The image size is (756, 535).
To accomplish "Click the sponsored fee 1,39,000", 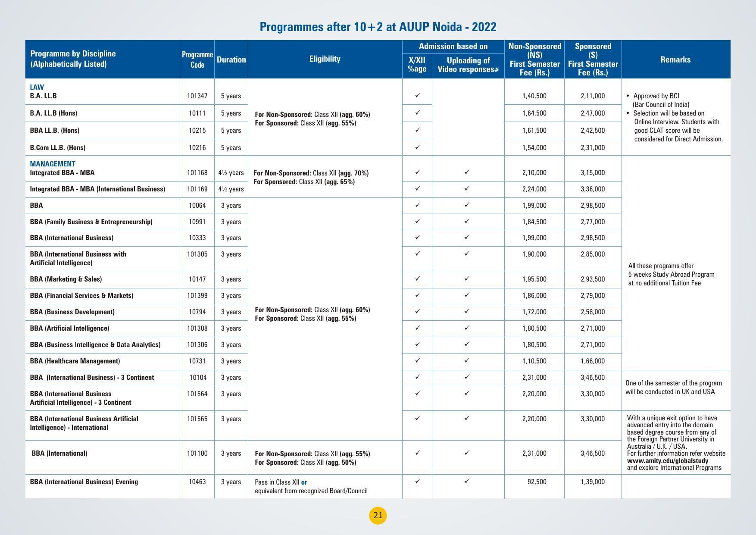I will click(593, 482).
